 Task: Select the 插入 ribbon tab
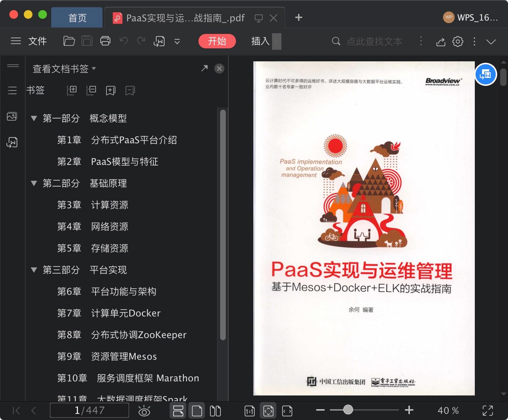pos(260,41)
